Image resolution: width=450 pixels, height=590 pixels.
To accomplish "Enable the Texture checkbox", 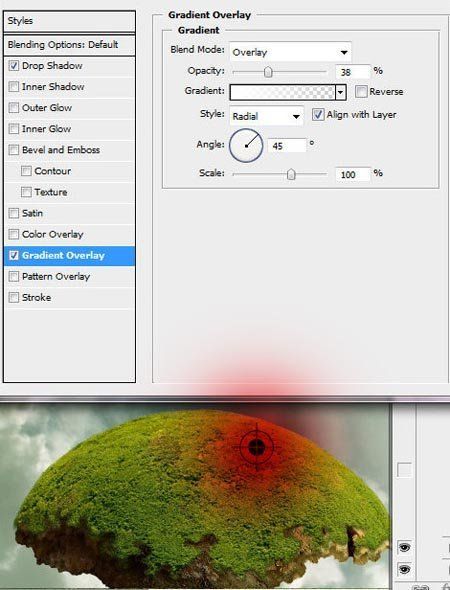I will [26, 192].
